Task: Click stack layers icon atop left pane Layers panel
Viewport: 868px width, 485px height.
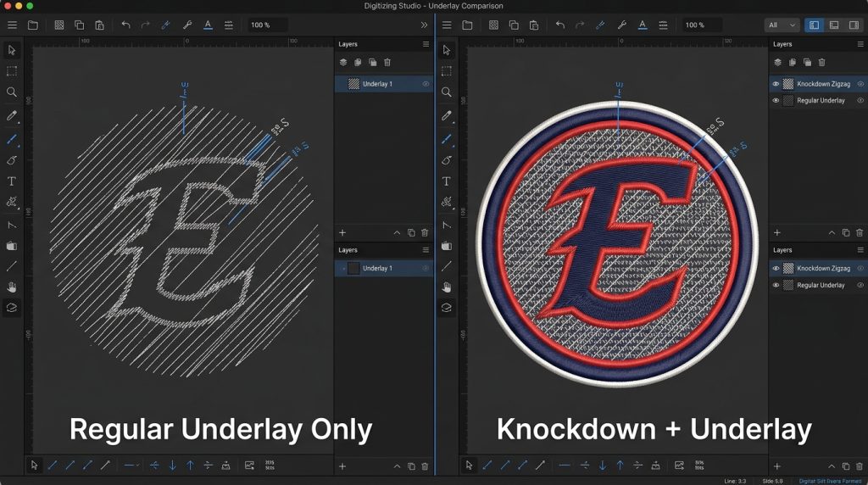Action: pyautogui.click(x=343, y=62)
